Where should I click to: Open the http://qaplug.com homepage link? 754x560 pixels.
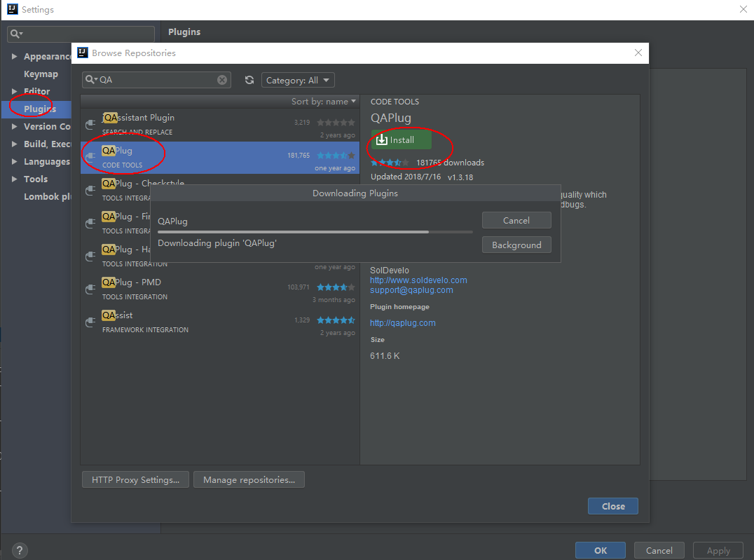click(403, 323)
